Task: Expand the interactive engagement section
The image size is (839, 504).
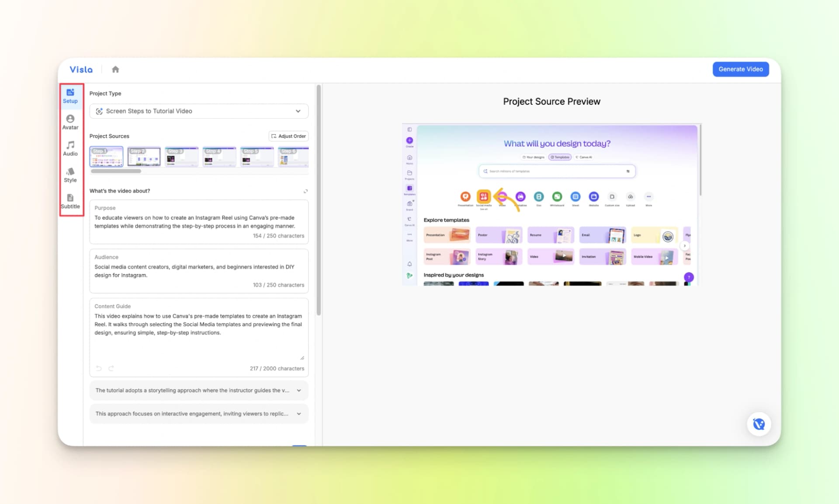Action: tap(299, 414)
